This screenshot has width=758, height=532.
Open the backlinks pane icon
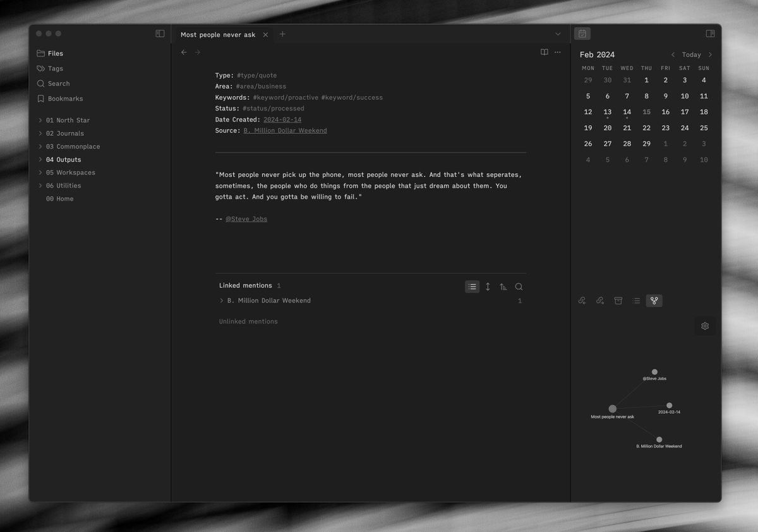582,301
